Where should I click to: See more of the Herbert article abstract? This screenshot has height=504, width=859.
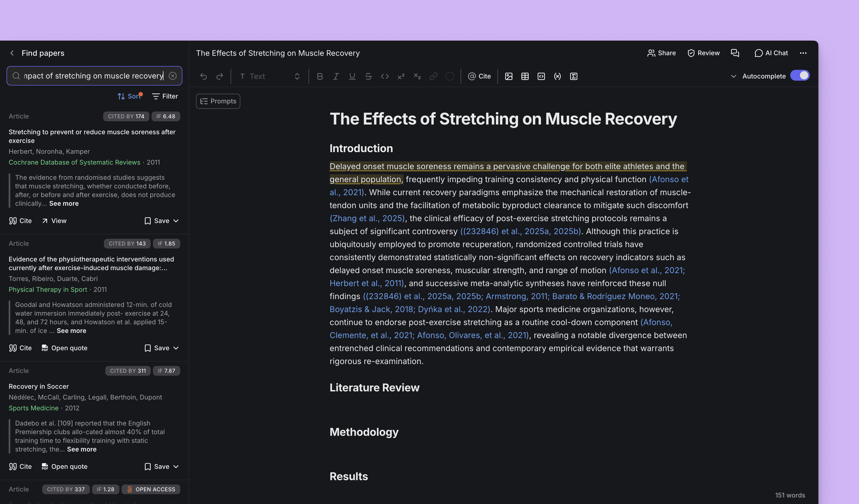pos(64,204)
